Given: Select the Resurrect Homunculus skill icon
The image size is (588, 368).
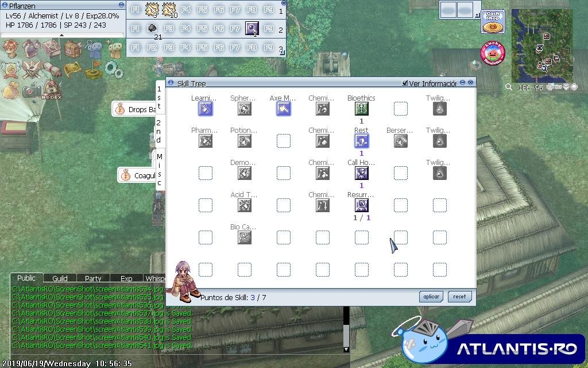Looking at the screenshot, I should [x=362, y=205].
